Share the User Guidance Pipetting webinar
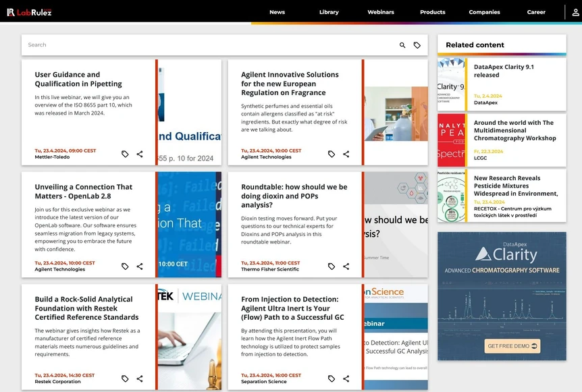 point(140,154)
